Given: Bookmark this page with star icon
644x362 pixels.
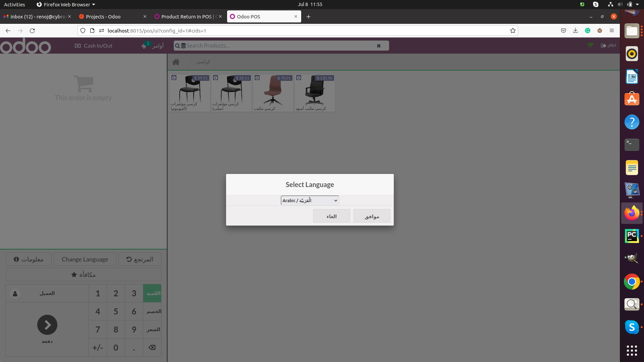Looking at the screenshot, I should point(513,31).
